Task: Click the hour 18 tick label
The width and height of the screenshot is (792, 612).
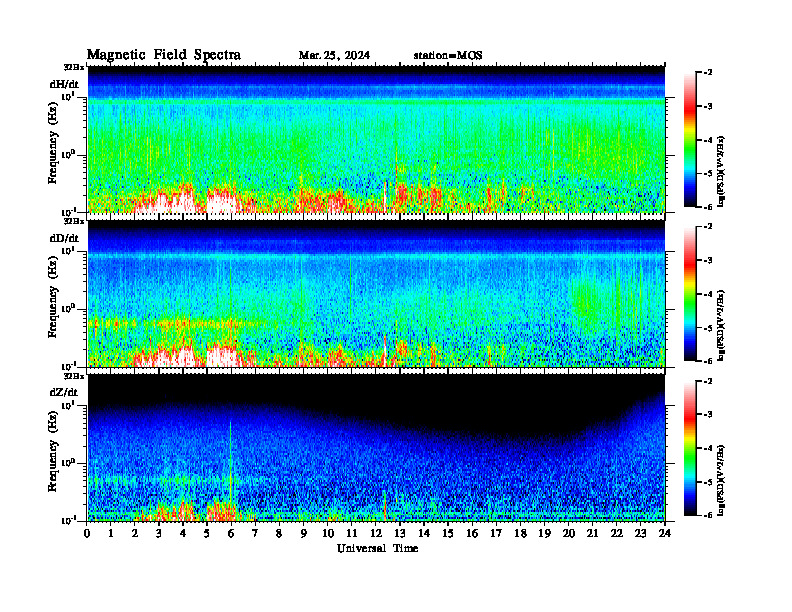Action: coord(521,533)
